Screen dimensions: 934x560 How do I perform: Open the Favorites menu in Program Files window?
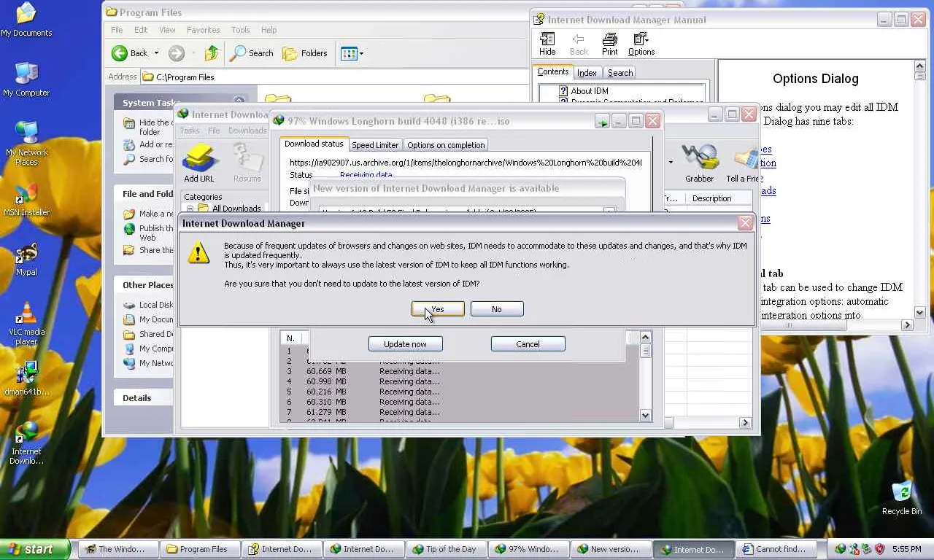203,30
